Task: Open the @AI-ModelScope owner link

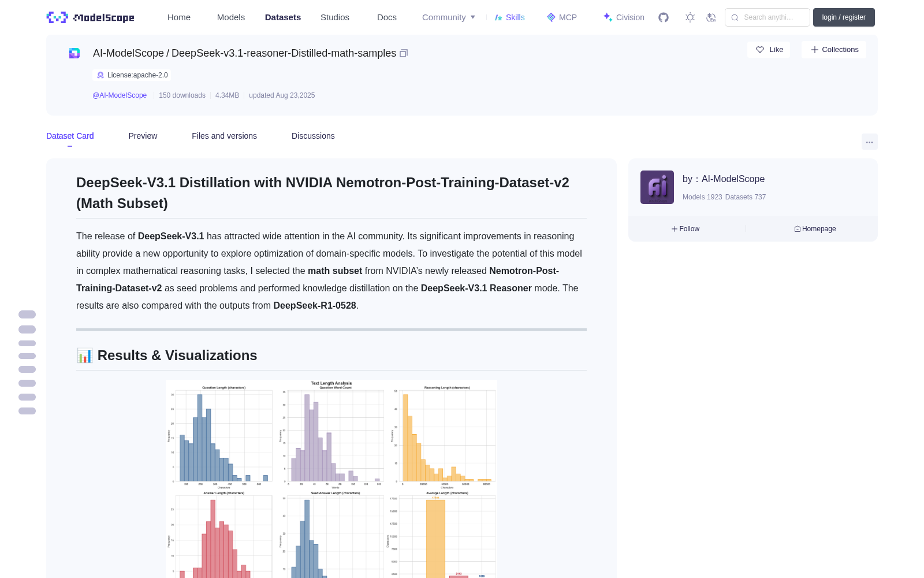Action: coord(120,95)
